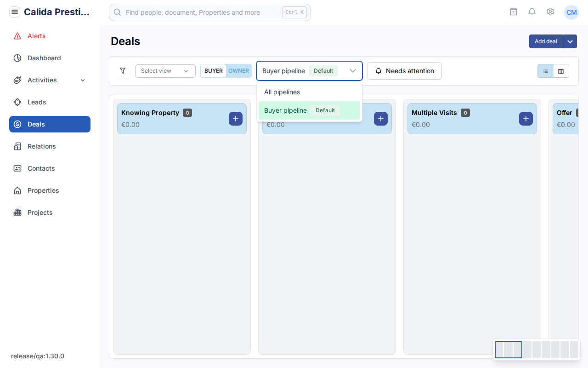588x368 pixels.
Task: Expand the Activities submenu chevron
Action: click(83, 80)
